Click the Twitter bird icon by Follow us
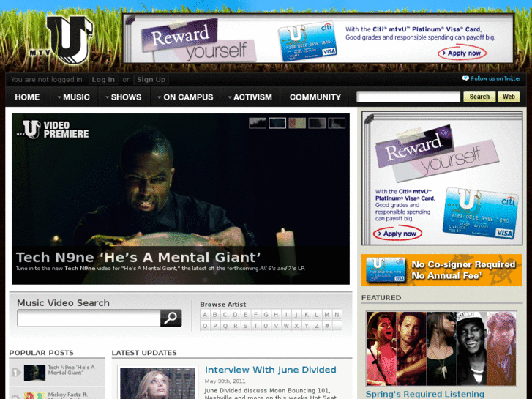Viewport: 532px width, 399px height. (465, 78)
